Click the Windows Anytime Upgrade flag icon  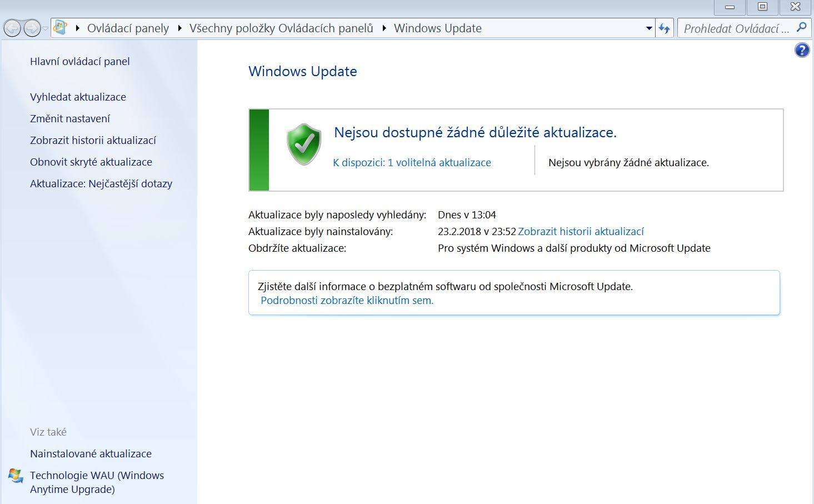[16, 476]
